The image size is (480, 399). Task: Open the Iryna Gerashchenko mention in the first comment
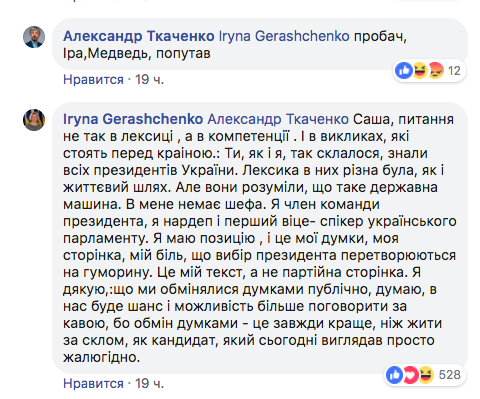point(284,36)
